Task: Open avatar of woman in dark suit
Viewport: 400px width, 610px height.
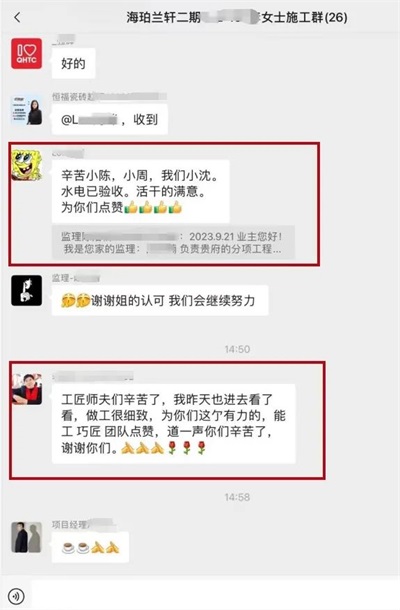Action: [x=26, y=110]
